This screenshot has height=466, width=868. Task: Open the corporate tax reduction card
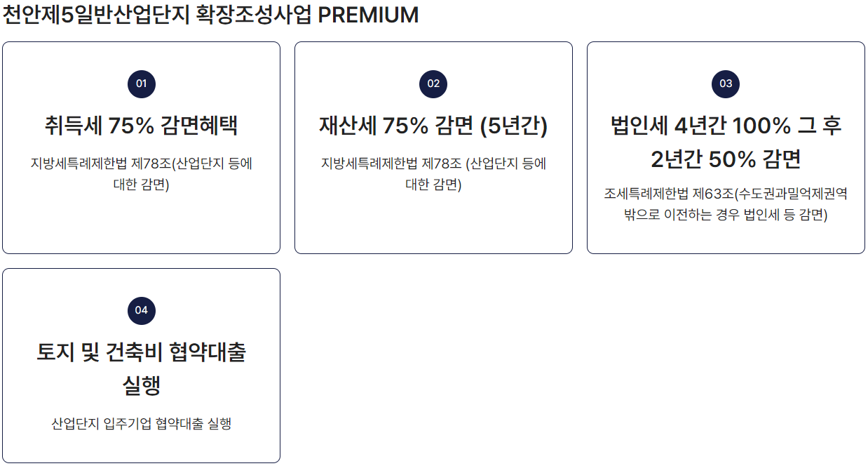726,147
